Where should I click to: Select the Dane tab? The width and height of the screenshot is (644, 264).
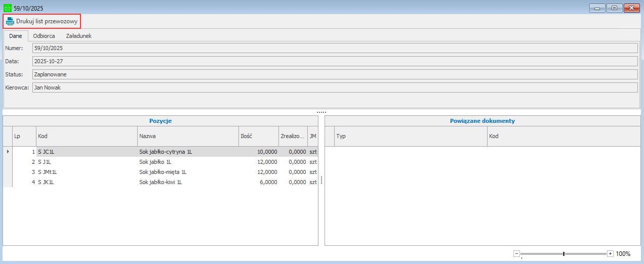(x=16, y=36)
